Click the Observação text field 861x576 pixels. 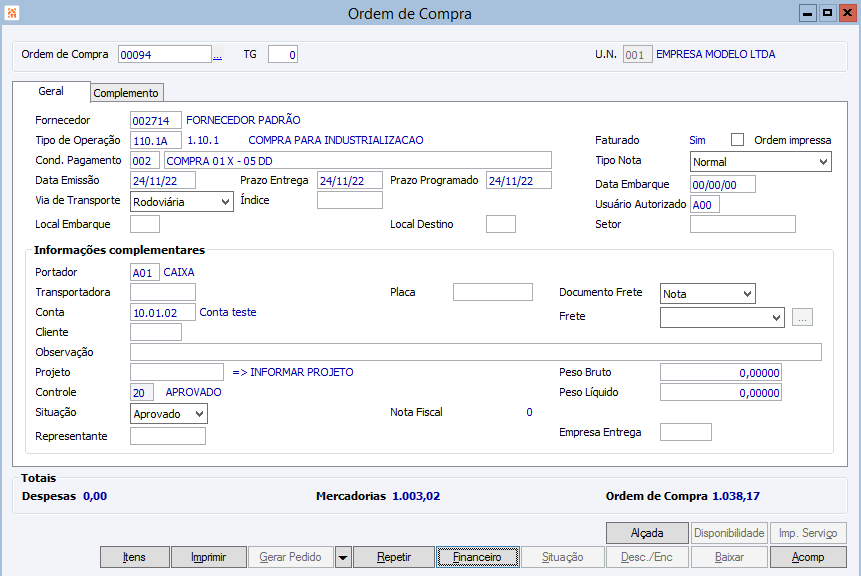[475, 352]
